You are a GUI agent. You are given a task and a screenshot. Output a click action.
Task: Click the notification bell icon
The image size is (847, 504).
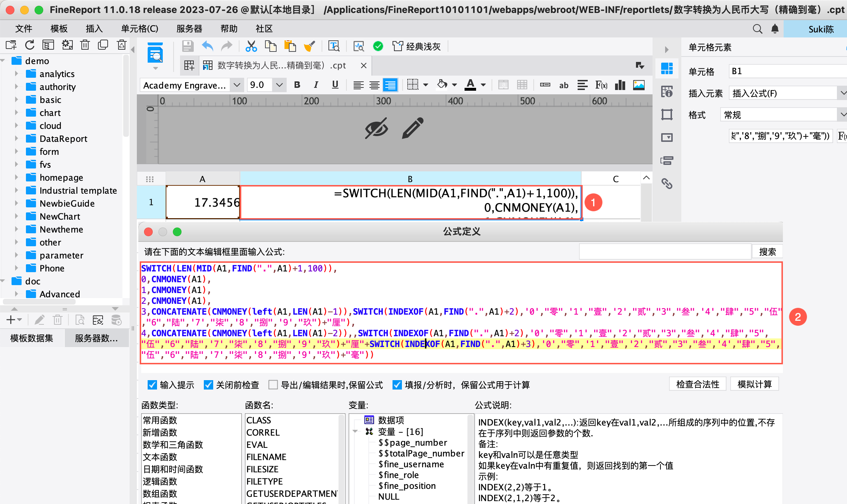[775, 29]
